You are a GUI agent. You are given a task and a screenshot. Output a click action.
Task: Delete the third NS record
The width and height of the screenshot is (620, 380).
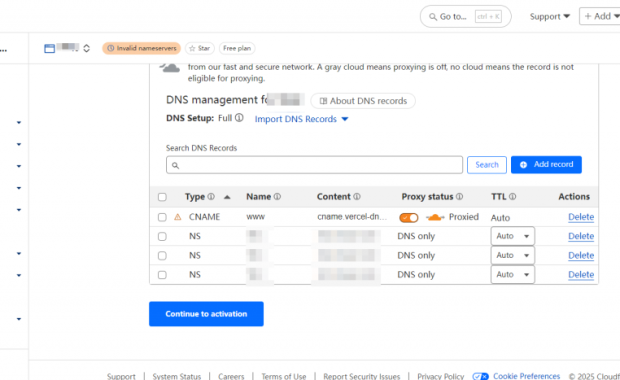click(581, 274)
